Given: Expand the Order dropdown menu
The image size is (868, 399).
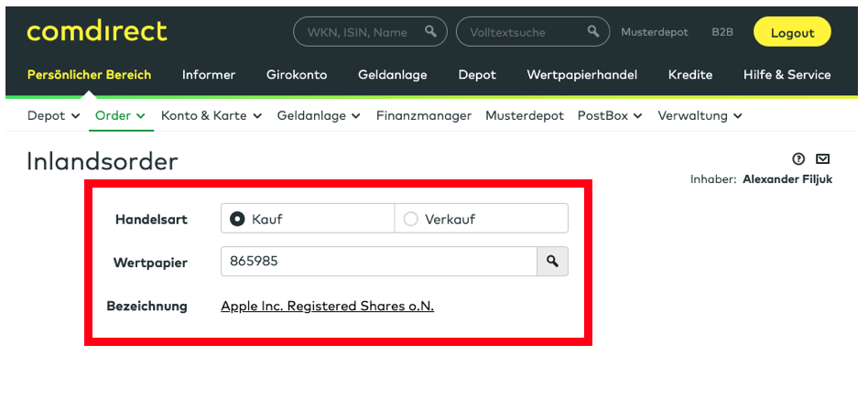Looking at the screenshot, I should pyautogui.click(x=120, y=115).
